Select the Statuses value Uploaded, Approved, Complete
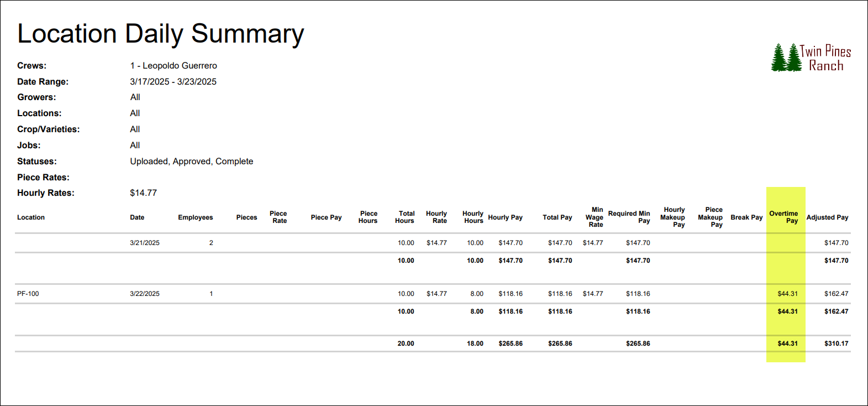The image size is (868, 406). 192,161
